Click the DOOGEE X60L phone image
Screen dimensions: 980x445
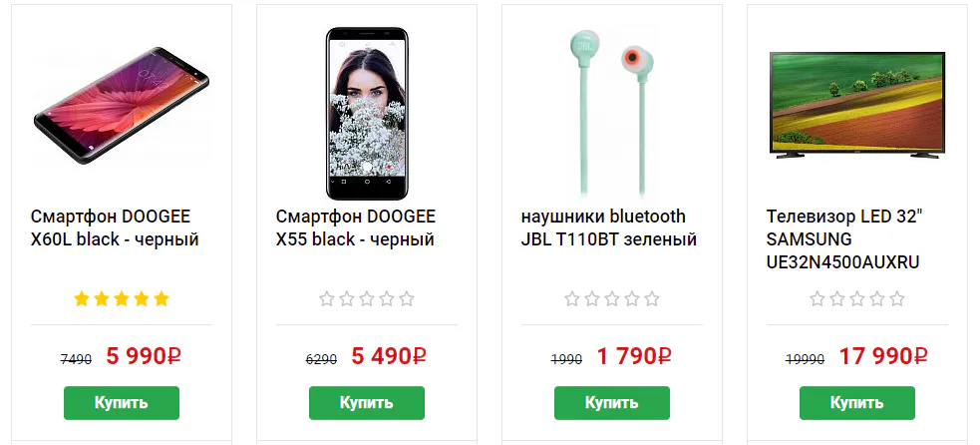click(x=122, y=105)
